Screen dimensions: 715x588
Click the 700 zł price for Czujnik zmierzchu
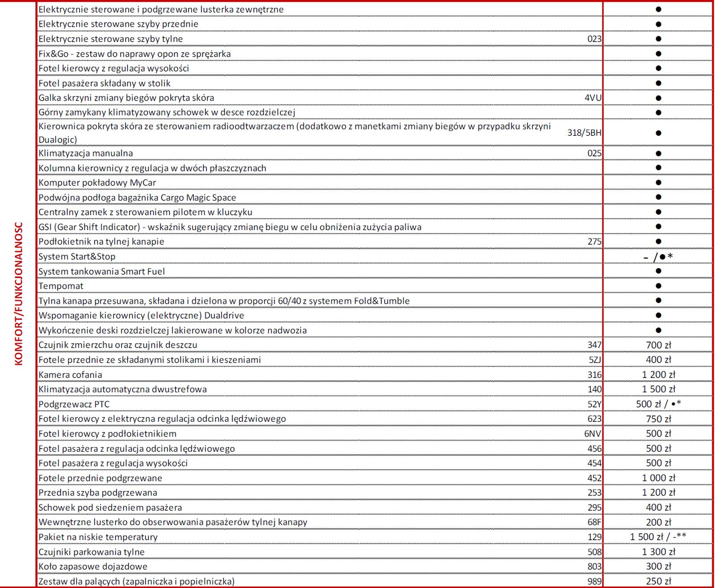[x=658, y=344]
